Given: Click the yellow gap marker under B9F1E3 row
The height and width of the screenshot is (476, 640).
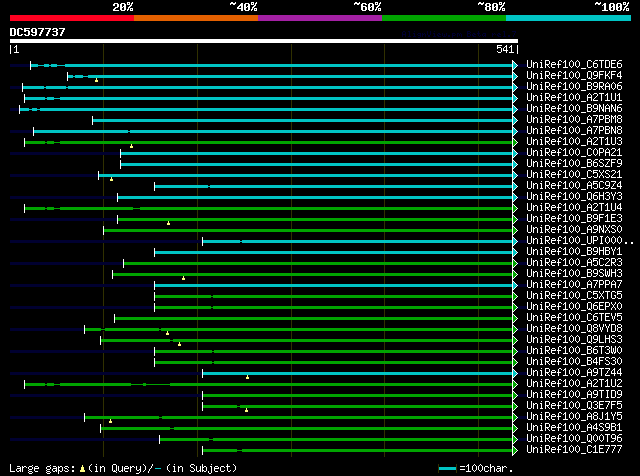Looking at the screenshot, I should [169, 223].
